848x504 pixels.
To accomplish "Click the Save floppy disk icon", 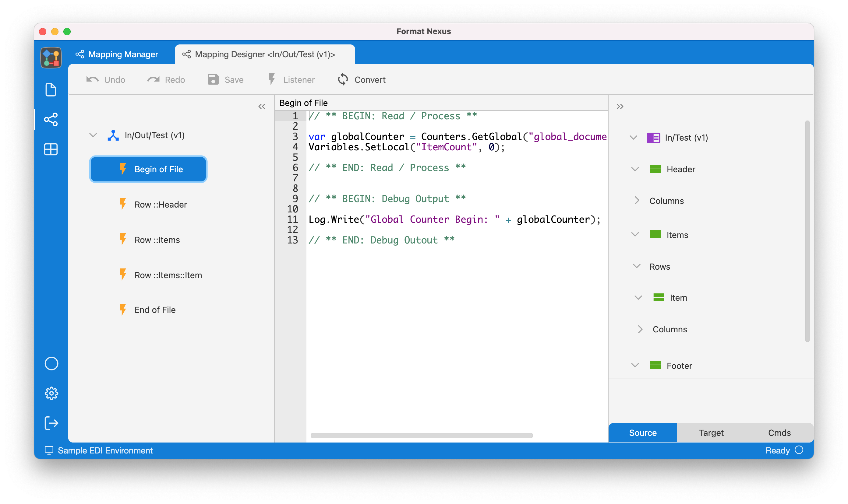I will coord(213,79).
